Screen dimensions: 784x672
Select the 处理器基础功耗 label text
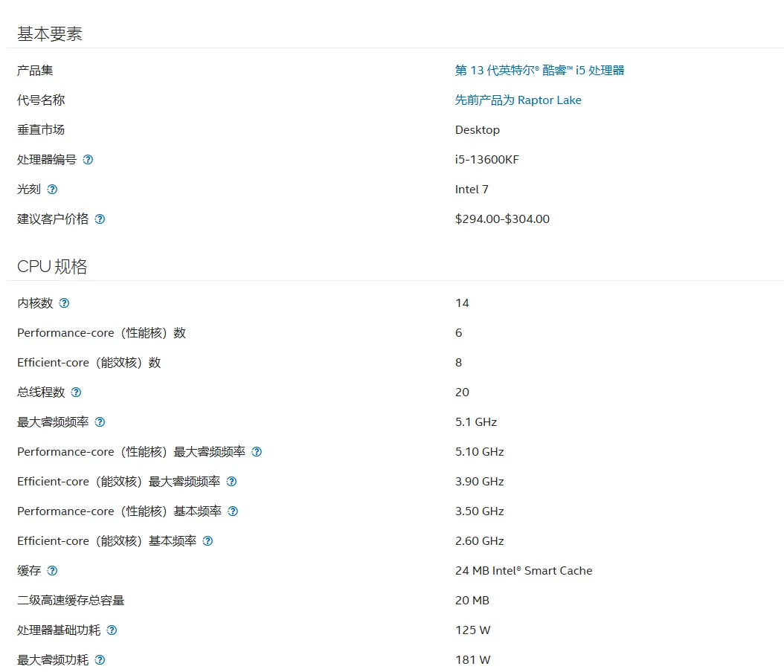(59, 630)
